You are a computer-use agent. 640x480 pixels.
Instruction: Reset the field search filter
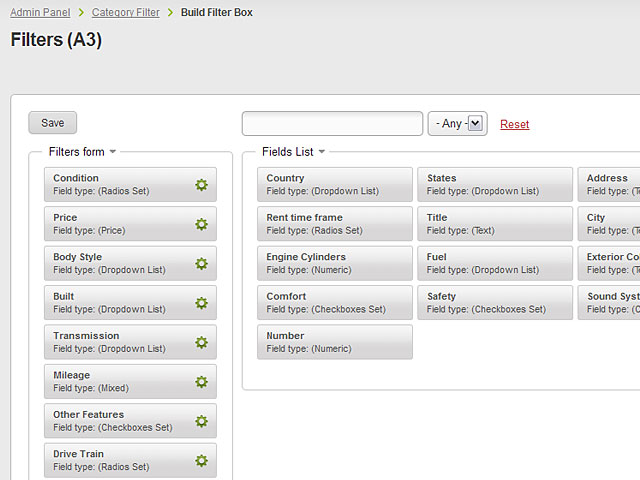514,125
